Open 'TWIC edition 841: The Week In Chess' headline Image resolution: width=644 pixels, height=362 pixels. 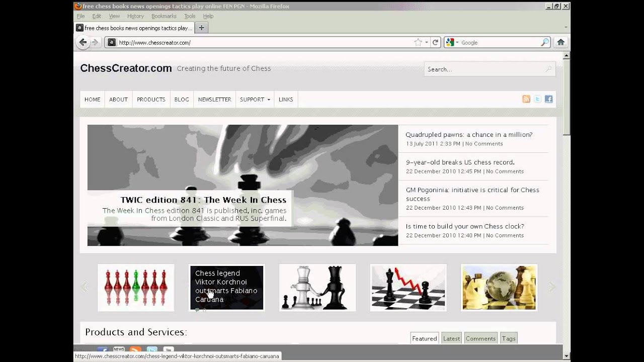tap(203, 200)
